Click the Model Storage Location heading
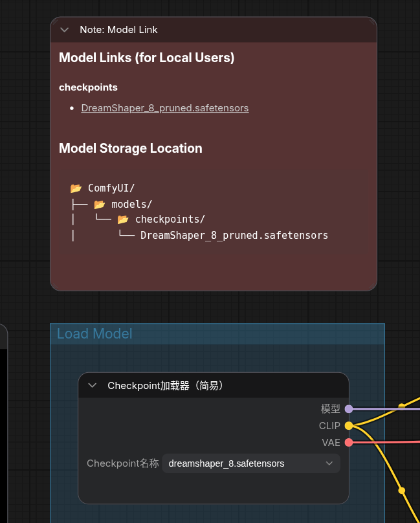Viewport: 420px width, 523px height. click(131, 148)
